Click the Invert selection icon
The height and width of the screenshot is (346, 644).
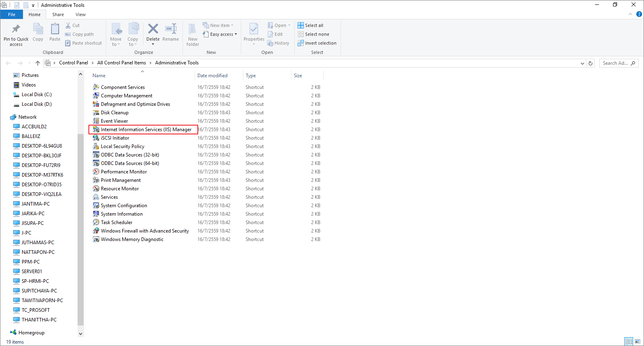tap(301, 43)
